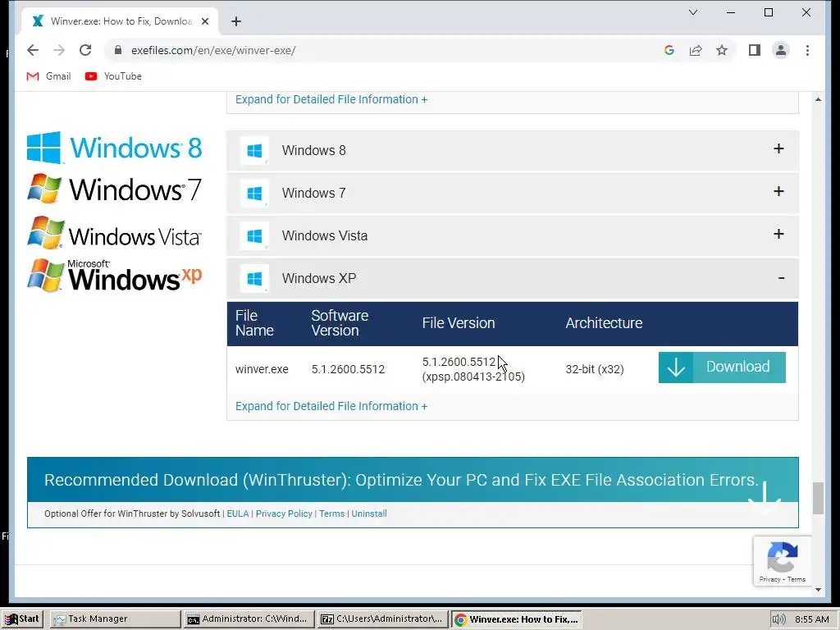Open Chrome three-dot menu
This screenshot has height=630, width=840.
807,50
